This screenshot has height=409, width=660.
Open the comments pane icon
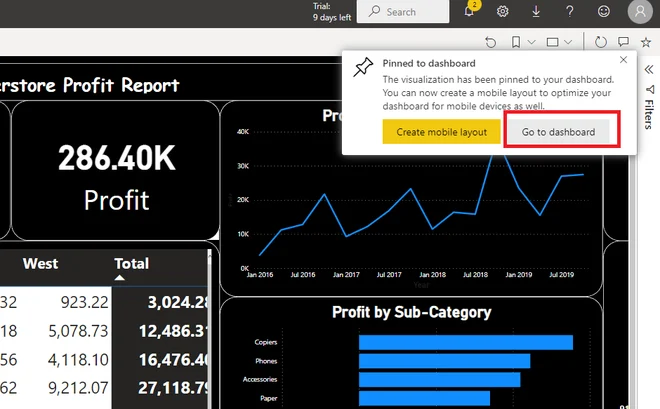622,42
